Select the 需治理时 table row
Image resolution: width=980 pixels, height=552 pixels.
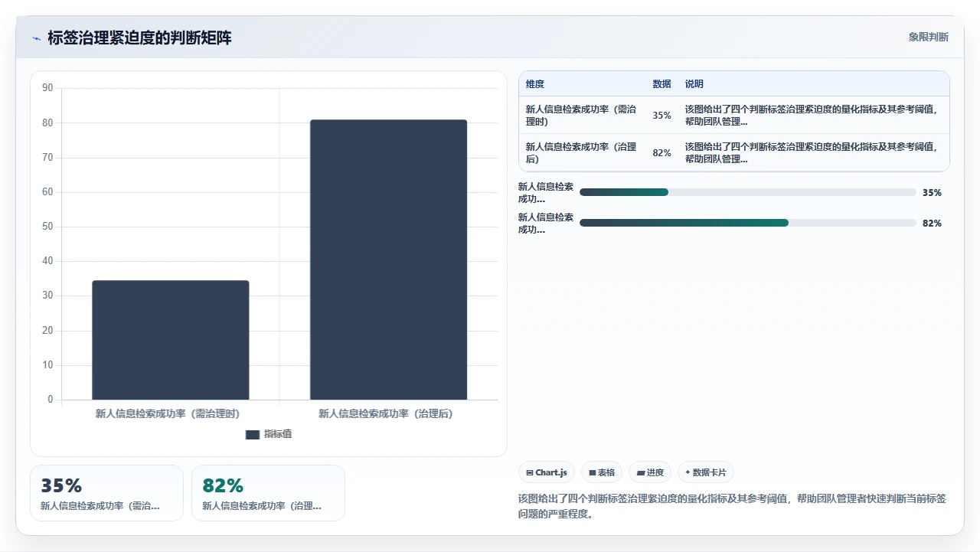point(734,115)
